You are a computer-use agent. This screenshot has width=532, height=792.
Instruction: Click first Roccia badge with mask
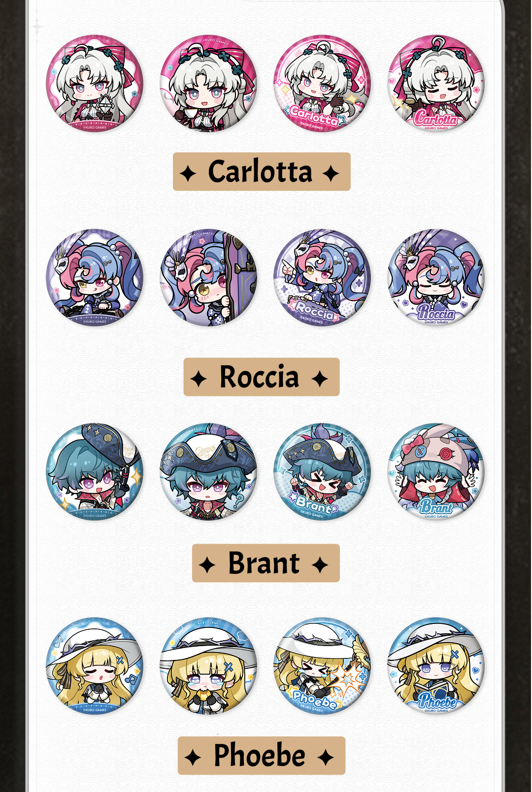pos(95,277)
